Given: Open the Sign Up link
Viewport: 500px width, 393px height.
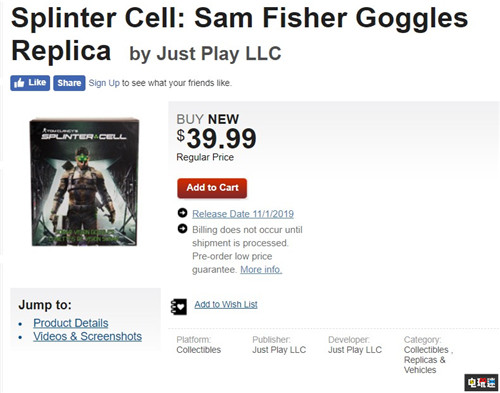Looking at the screenshot, I should 104,83.
